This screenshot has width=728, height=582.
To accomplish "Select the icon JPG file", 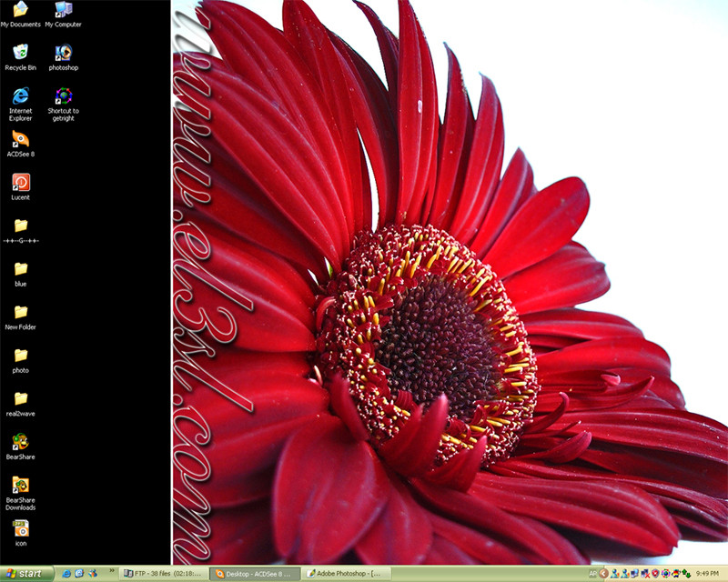I will tap(20, 533).
